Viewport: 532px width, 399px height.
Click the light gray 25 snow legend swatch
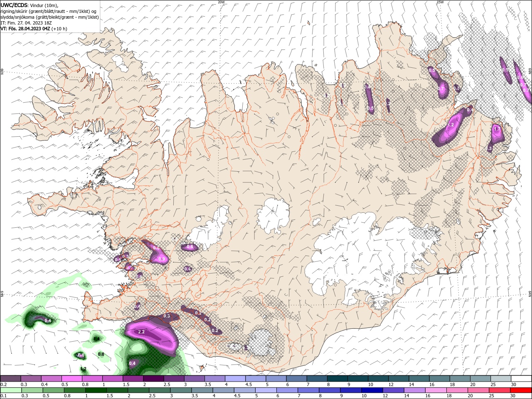[501, 379]
